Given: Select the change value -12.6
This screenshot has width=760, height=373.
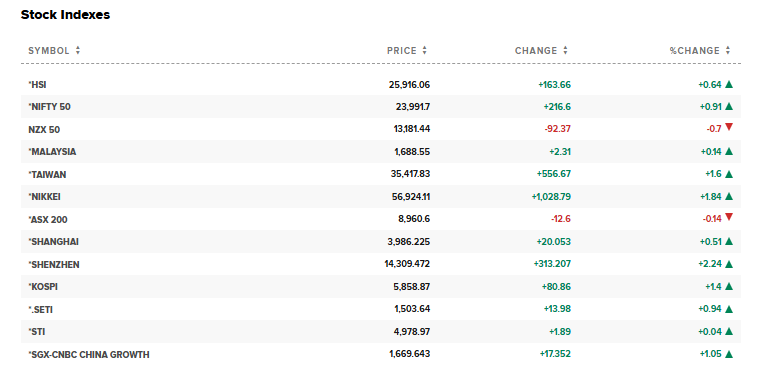Looking at the screenshot, I should click(x=561, y=219).
